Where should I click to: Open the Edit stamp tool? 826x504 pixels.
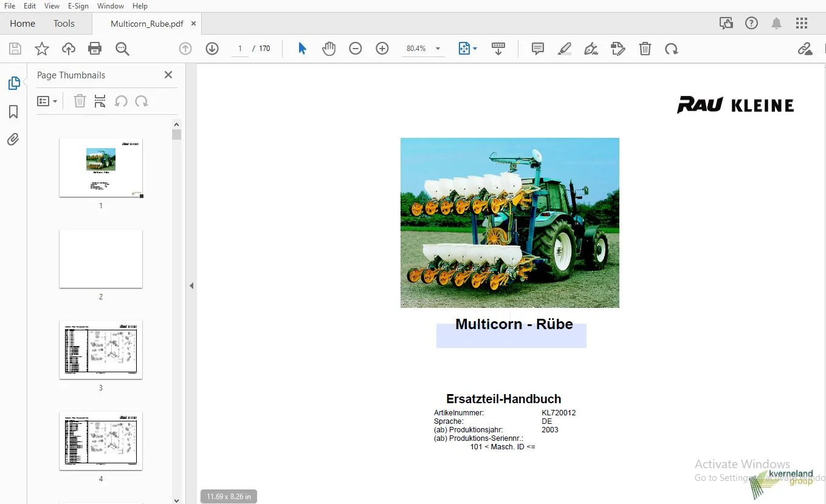click(x=618, y=49)
